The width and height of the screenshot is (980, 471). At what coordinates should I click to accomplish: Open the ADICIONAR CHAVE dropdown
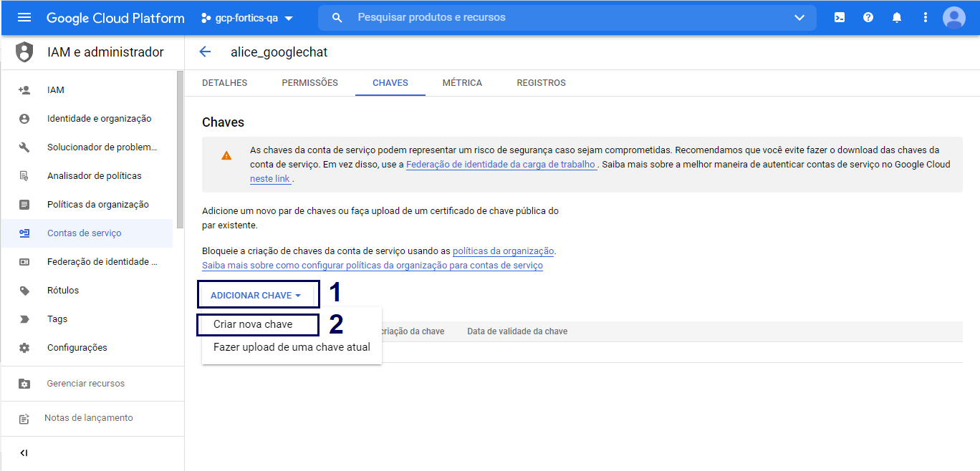click(x=256, y=296)
